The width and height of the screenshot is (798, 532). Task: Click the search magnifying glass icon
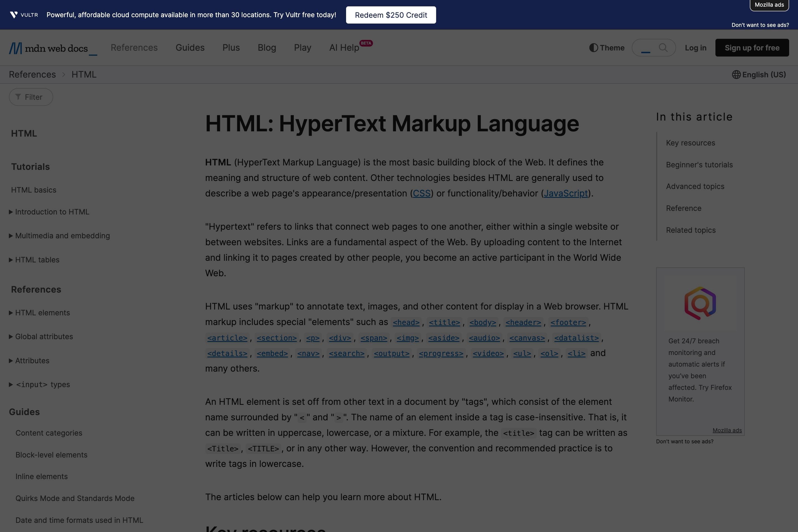click(663, 47)
